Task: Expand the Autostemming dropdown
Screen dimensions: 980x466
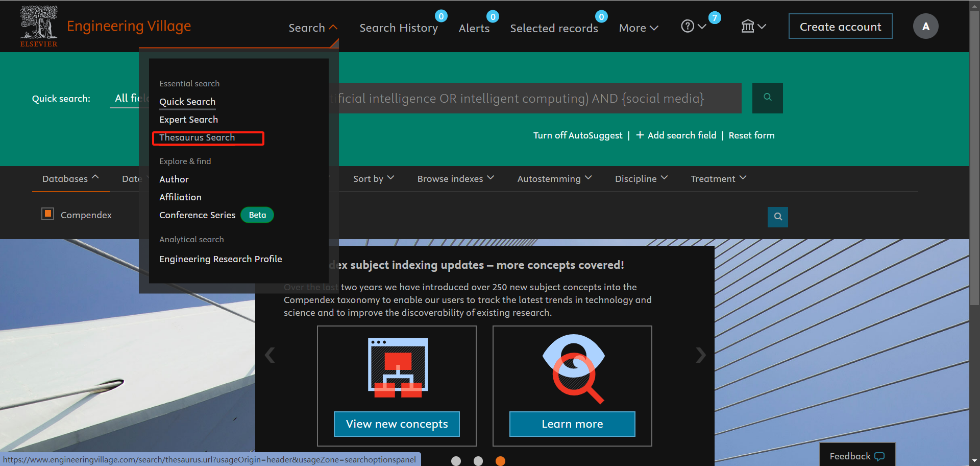Action: (554, 178)
